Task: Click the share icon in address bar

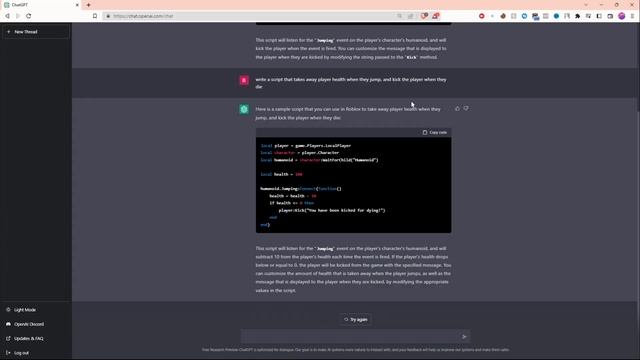Action: point(411,16)
